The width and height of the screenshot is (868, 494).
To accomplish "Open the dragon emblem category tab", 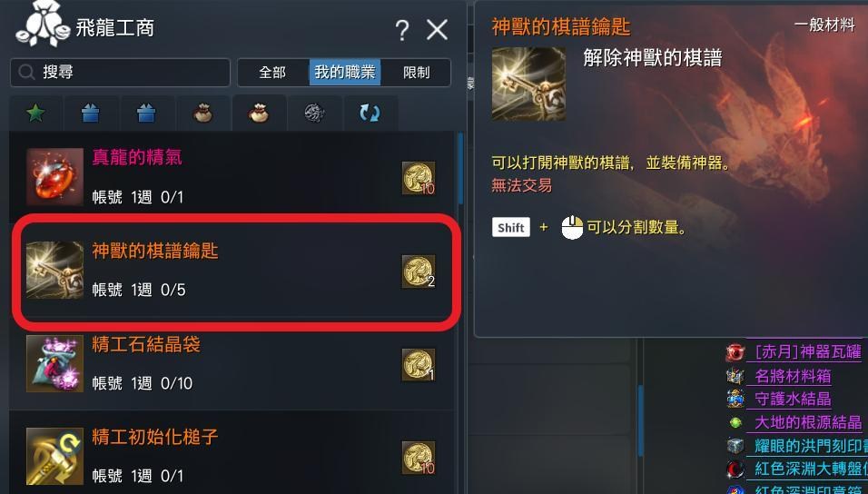I will [x=314, y=113].
